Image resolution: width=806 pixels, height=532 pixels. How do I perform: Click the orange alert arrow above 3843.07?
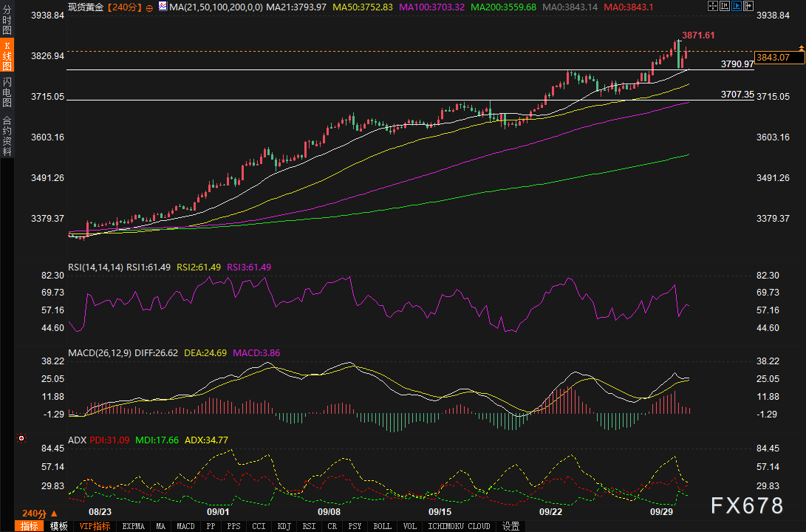click(x=802, y=48)
